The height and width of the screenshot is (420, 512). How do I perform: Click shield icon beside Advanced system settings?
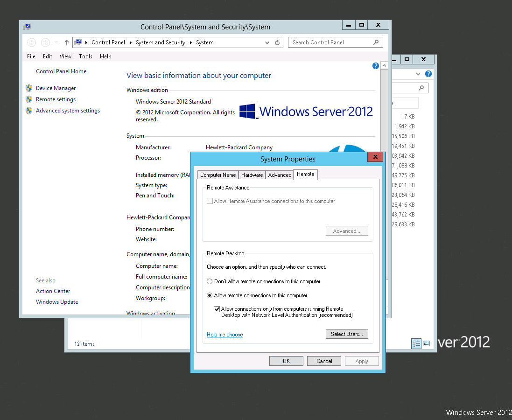coord(29,111)
